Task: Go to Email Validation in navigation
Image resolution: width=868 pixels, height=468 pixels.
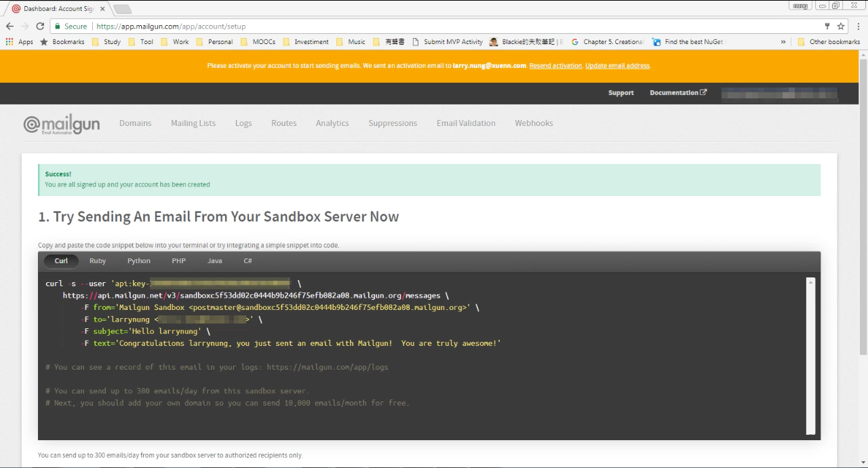Action: click(x=466, y=123)
